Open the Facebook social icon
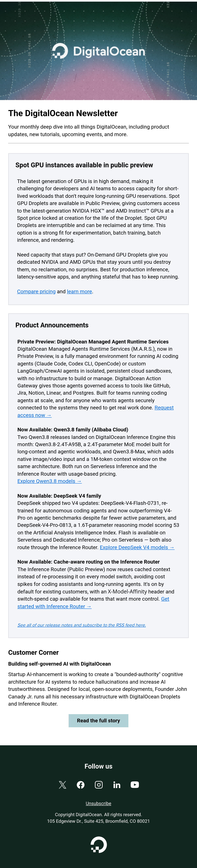The width and height of the screenshot is (197, 868). click(81, 785)
